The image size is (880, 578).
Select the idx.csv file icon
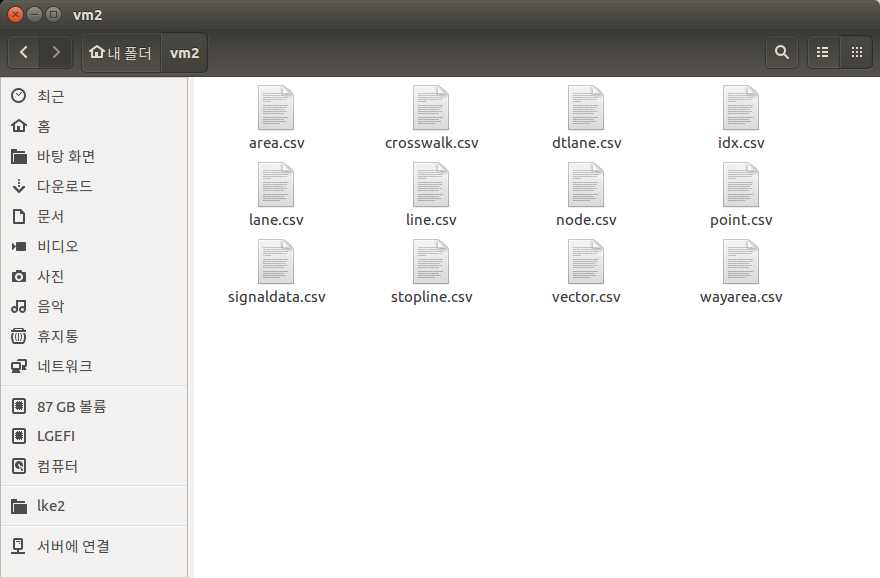[x=740, y=108]
